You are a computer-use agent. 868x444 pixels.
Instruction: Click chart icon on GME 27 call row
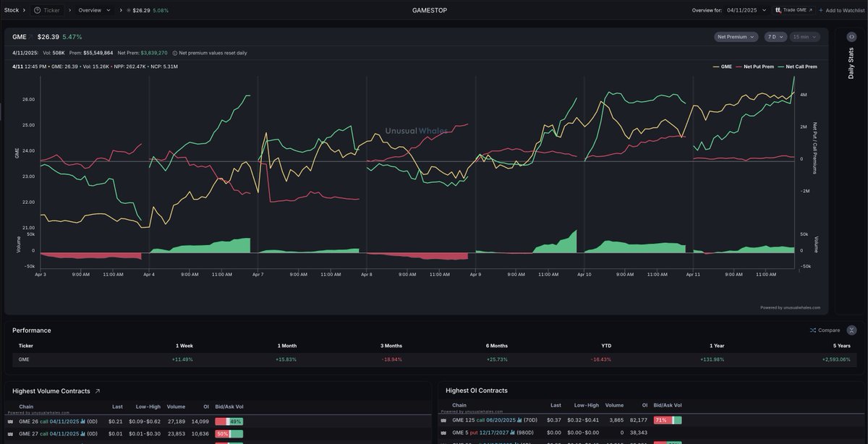point(82,434)
